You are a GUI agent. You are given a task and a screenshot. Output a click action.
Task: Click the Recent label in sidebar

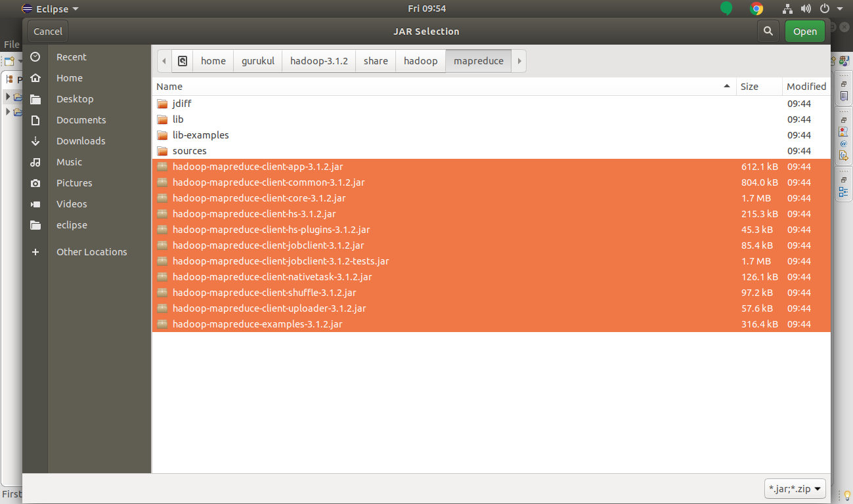[x=72, y=57]
